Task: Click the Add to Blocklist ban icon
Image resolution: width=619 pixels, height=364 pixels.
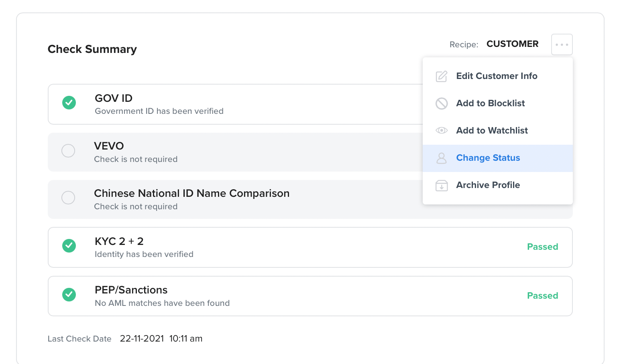Action: tap(442, 103)
